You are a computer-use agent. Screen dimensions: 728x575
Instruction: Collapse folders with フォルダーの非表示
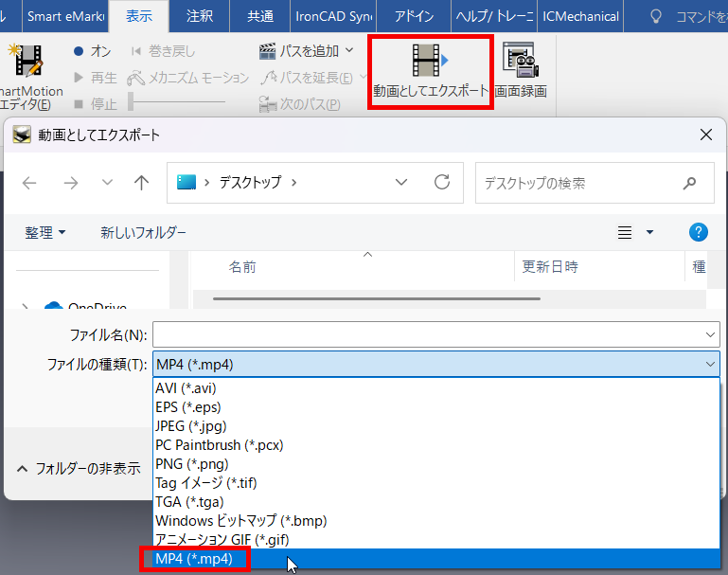(x=80, y=468)
